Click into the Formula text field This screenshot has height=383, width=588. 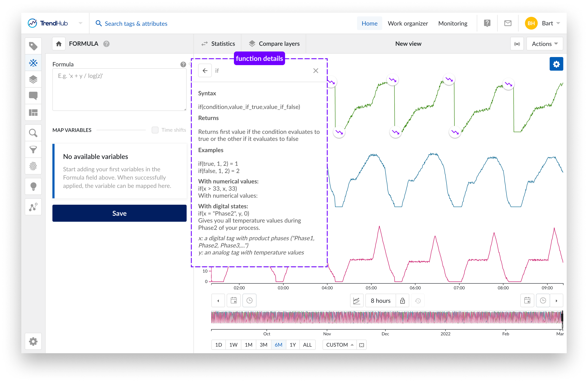(x=119, y=90)
